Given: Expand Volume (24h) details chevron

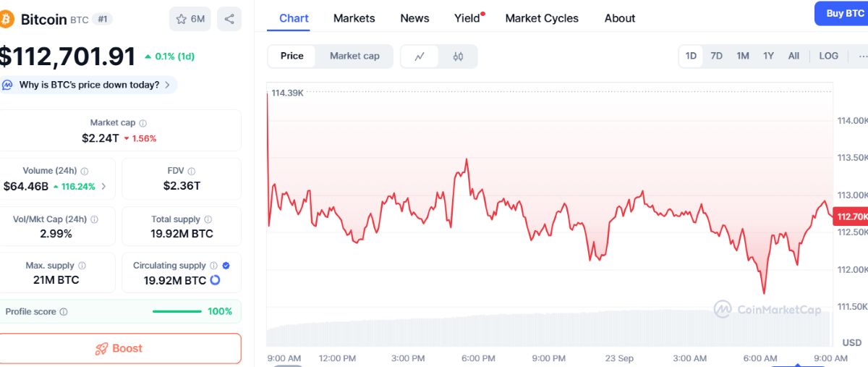Looking at the screenshot, I should [x=103, y=187].
